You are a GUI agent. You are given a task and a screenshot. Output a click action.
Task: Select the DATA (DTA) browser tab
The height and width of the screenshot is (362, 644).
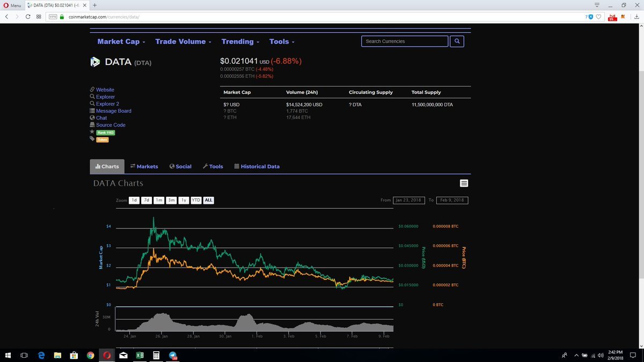point(57,5)
